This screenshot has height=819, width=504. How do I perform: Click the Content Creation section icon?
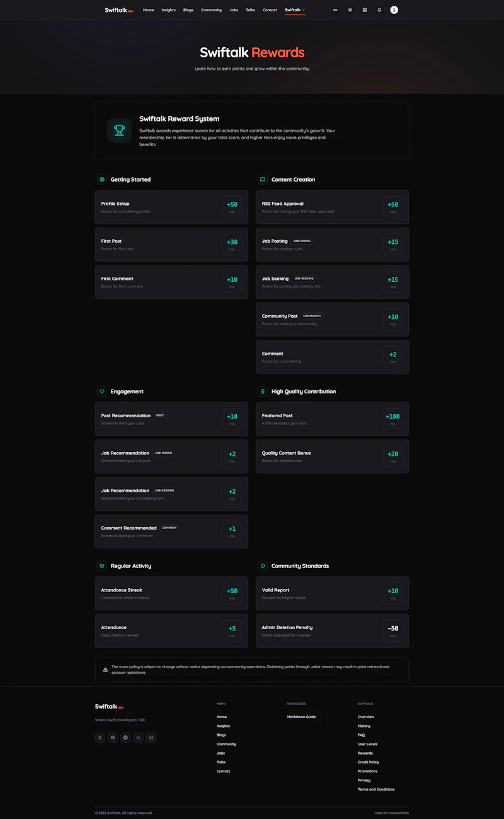pos(263,180)
